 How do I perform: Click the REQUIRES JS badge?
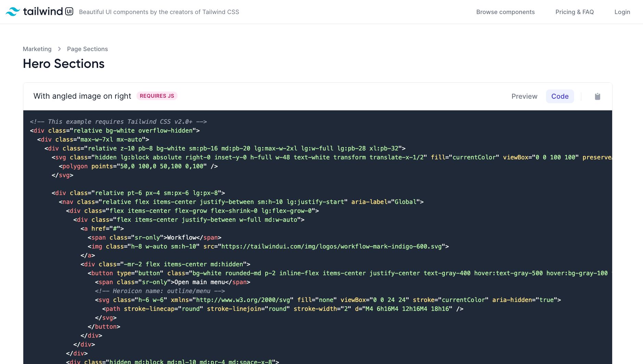[x=157, y=96]
